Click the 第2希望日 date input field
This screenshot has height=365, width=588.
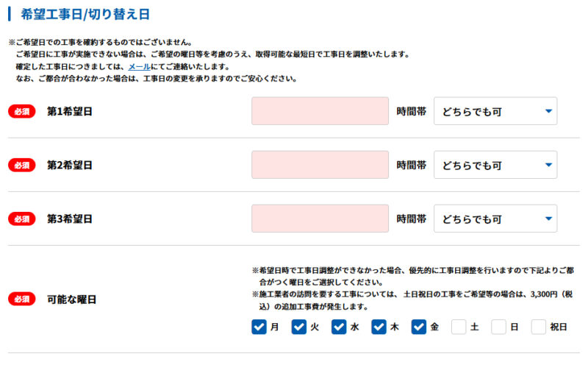click(320, 165)
